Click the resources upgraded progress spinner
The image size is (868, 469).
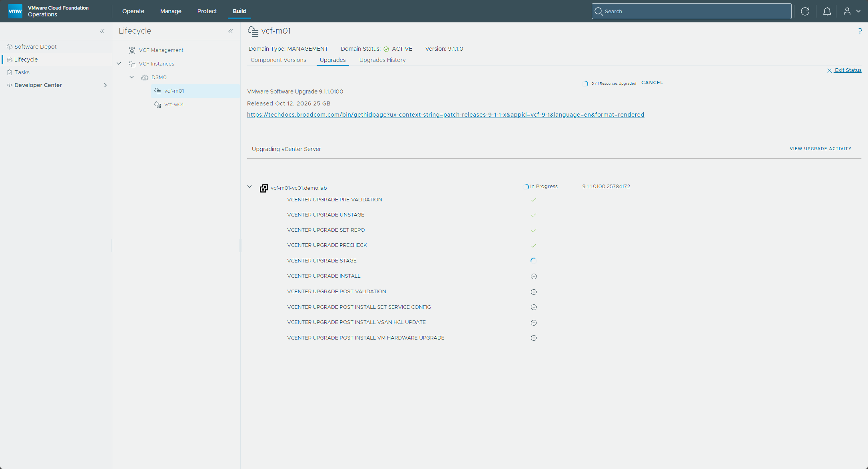point(585,83)
